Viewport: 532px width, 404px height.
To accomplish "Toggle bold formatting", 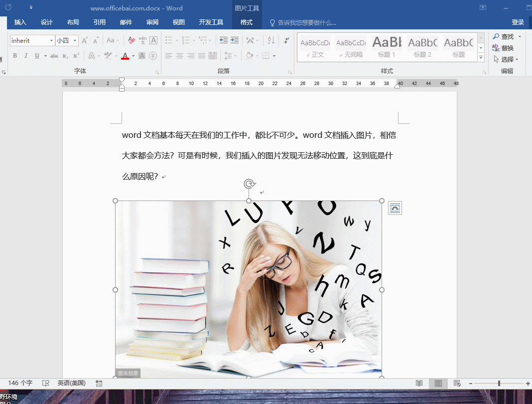I will click(15, 56).
